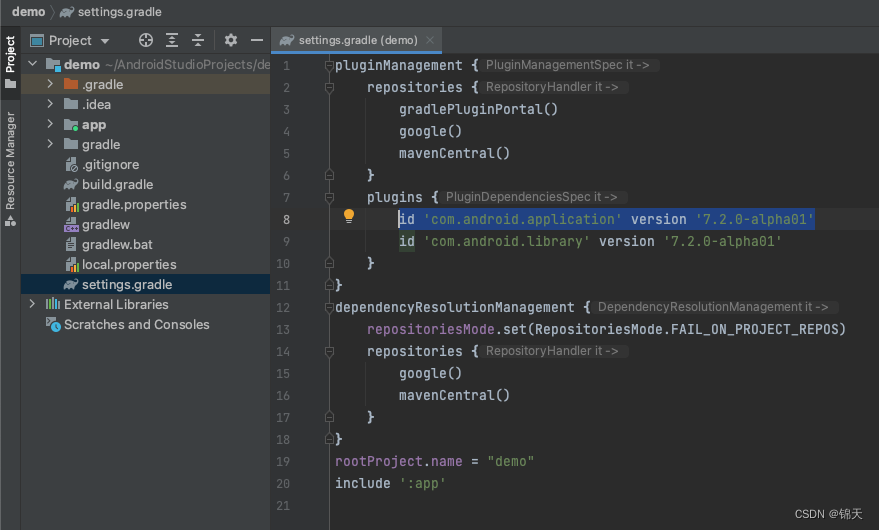Click the gradlew script file icon
The width and height of the screenshot is (879, 530).
click(71, 225)
